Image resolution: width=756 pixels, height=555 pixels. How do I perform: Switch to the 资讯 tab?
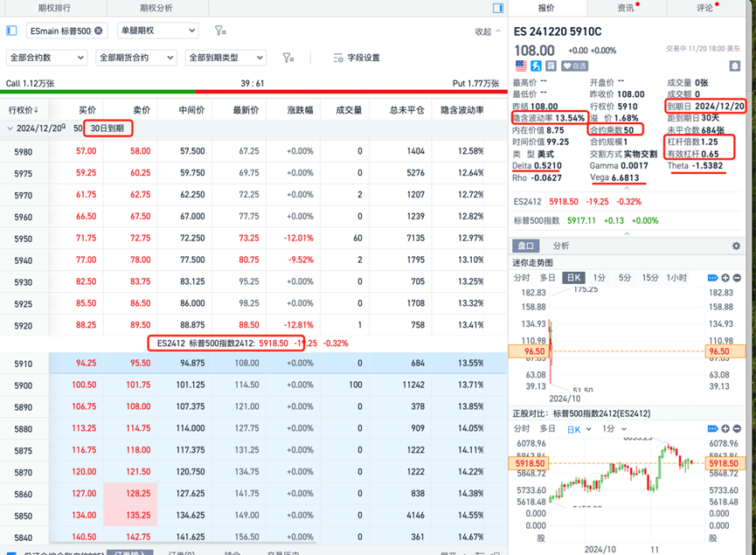coord(626,8)
